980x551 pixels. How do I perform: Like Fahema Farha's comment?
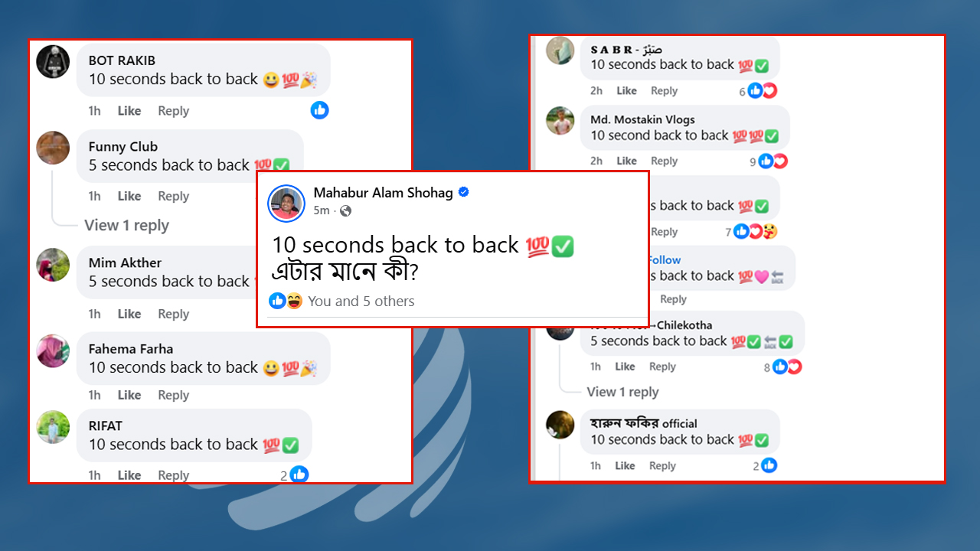point(129,395)
